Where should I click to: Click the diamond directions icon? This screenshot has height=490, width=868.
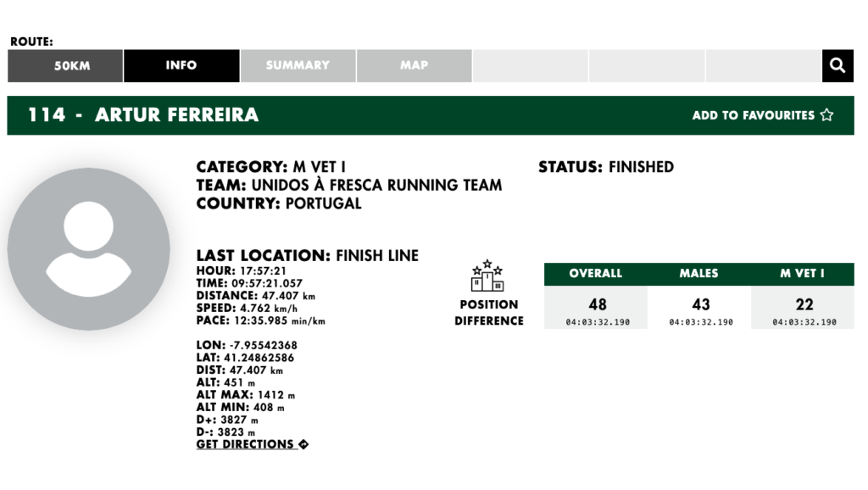303,444
